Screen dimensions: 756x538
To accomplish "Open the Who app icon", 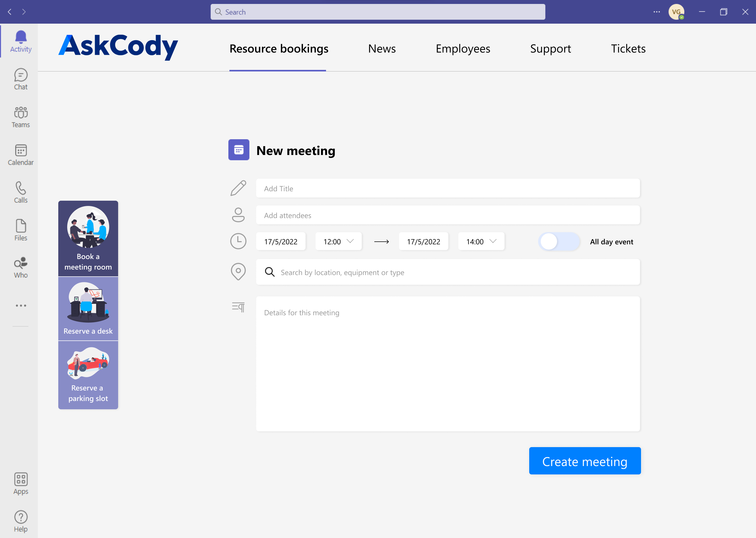I will coord(20,268).
